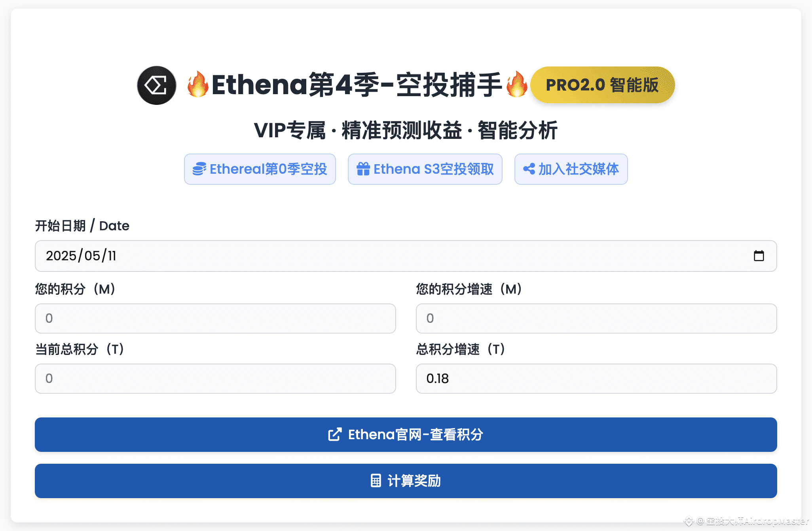Focus the 开始日期 date field
The width and height of the screenshot is (812, 531).
tap(406, 256)
